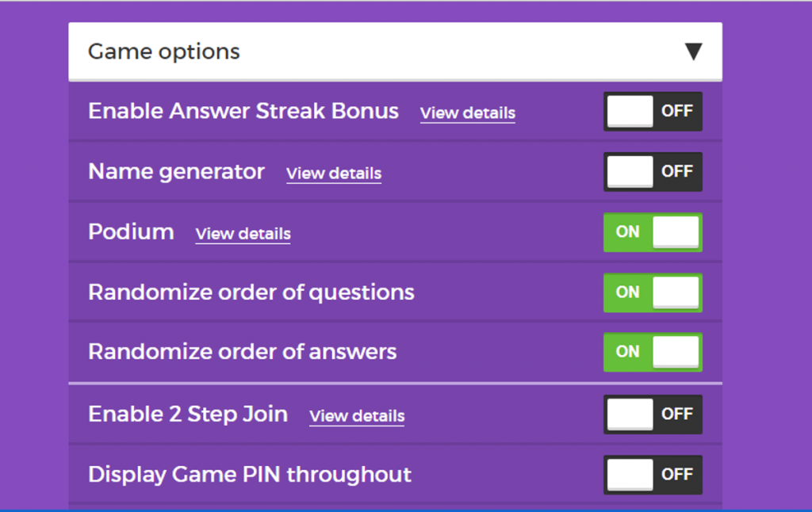The height and width of the screenshot is (512, 812).
Task: Open View details for Answer Streak Bonus
Action: coord(467,113)
